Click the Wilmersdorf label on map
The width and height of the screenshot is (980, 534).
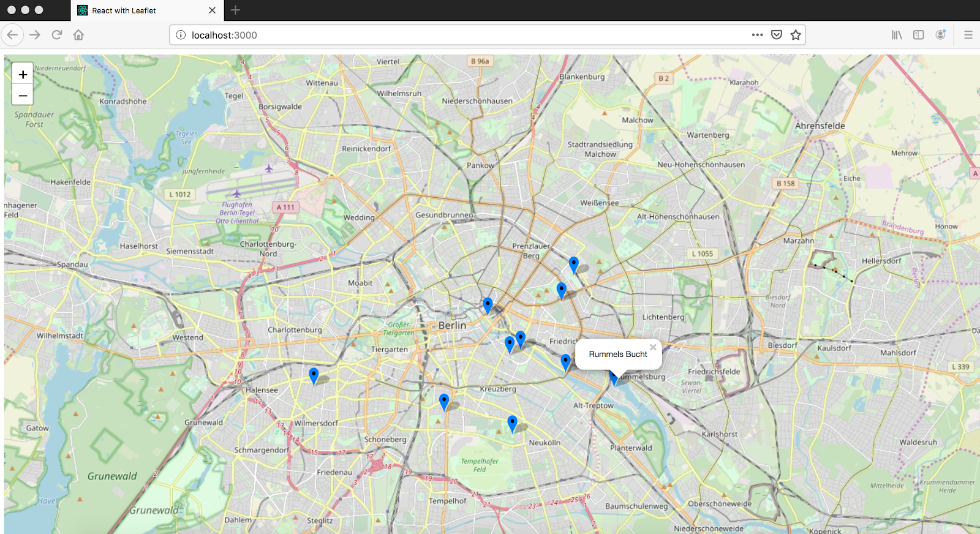[316, 423]
